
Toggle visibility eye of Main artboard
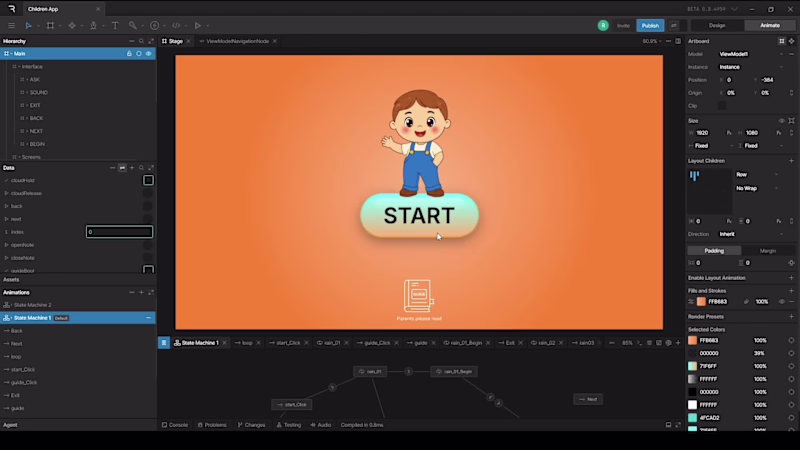coord(148,54)
